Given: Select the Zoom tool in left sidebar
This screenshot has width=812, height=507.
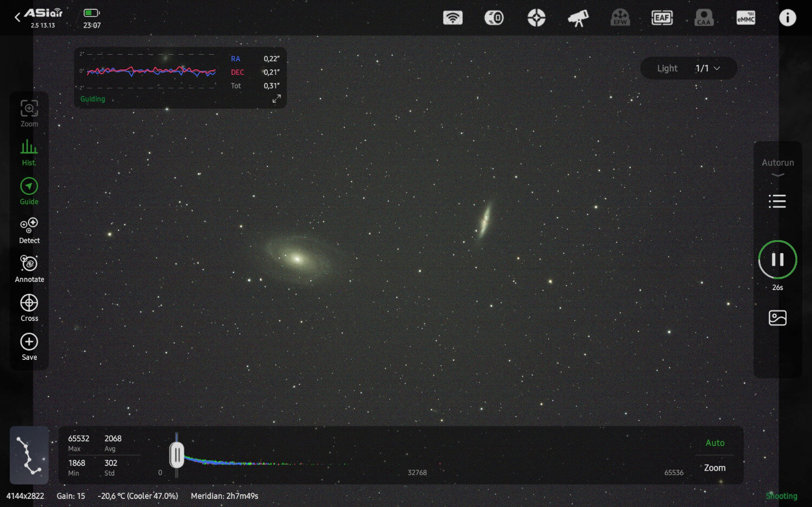Looking at the screenshot, I should point(29,113).
